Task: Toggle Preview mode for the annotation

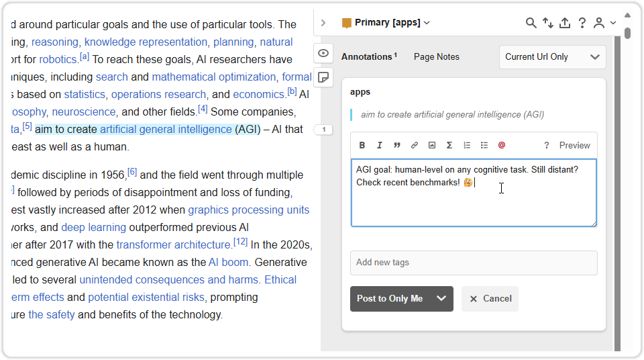Action: (x=574, y=145)
